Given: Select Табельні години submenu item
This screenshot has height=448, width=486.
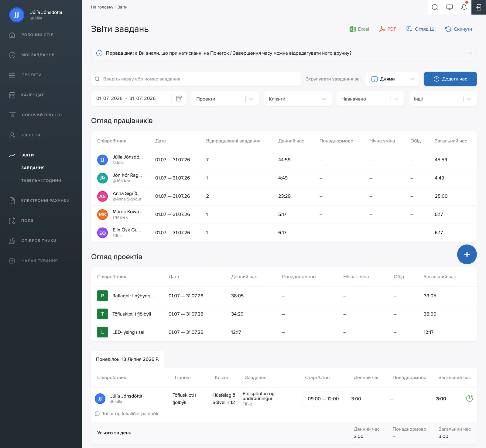Looking at the screenshot, I should (x=41, y=181).
